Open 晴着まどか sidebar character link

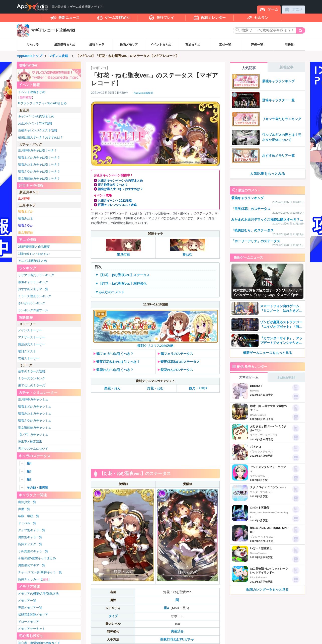[26, 211]
